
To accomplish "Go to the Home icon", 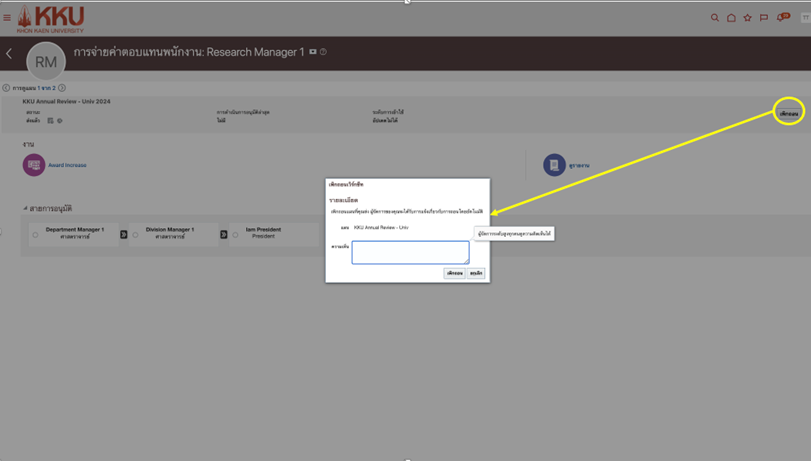I will (x=731, y=18).
